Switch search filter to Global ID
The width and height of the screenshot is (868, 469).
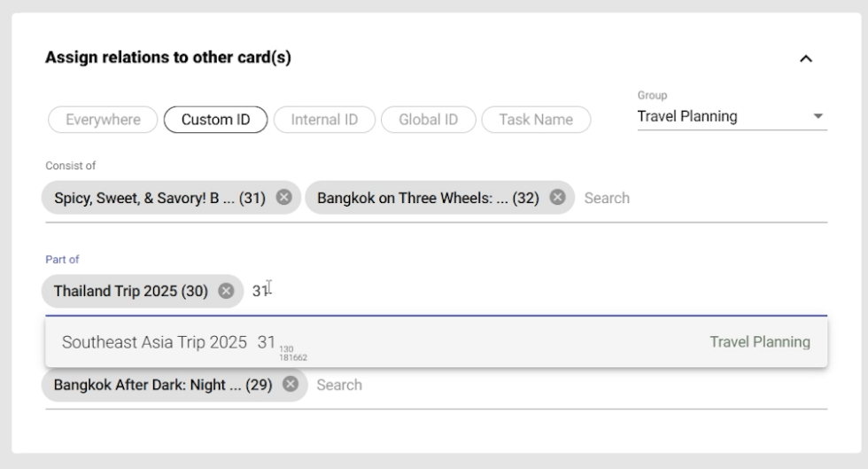(x=429, y=120)
